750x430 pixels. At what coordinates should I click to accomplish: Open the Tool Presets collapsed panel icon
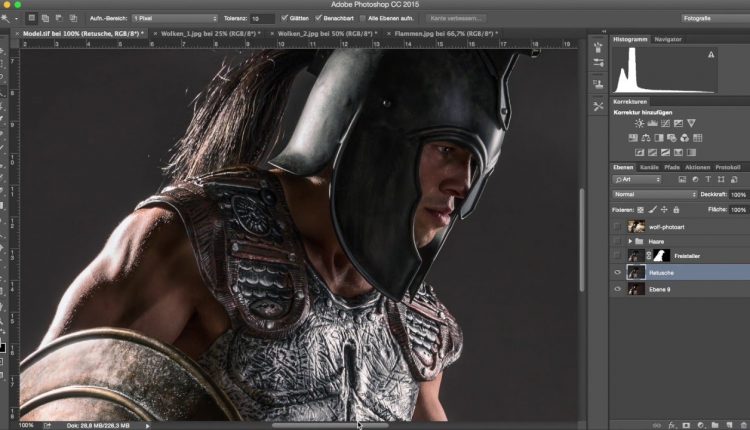click(x=598, y=106)
